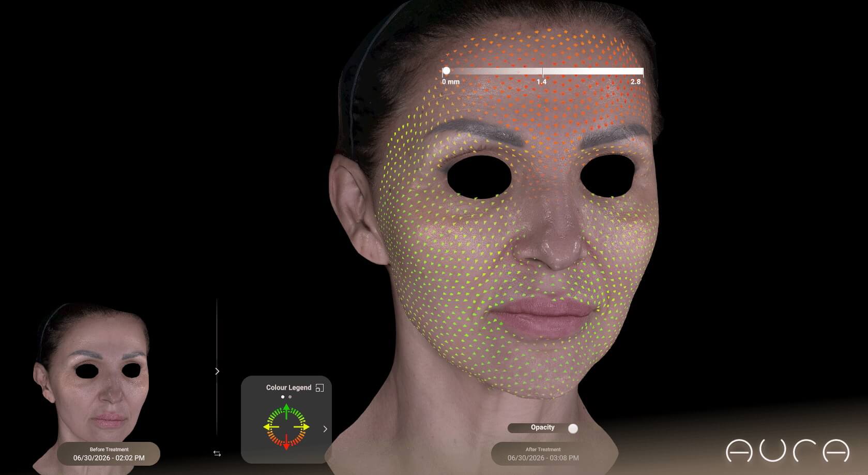Select the first Colour Legend page dot

click(283, 397)
